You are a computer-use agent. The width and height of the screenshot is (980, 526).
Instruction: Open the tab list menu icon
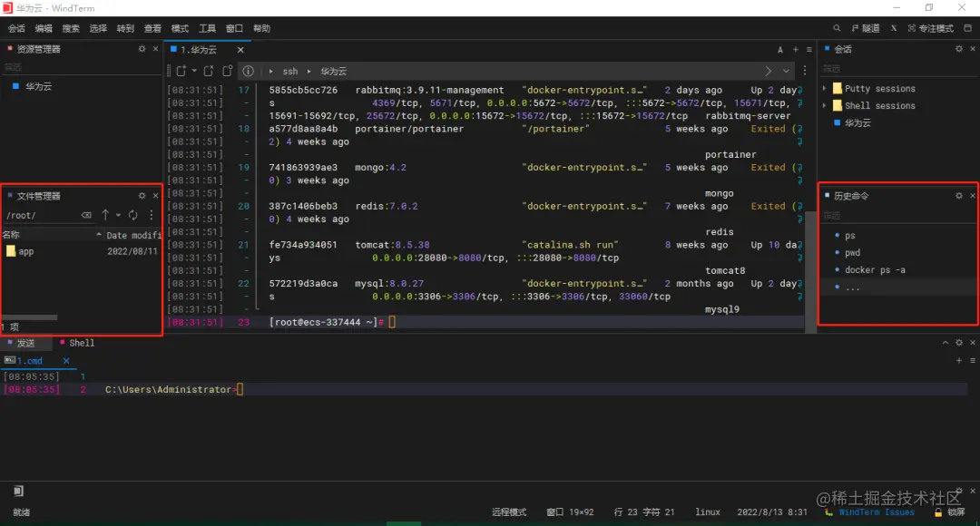tap(808, 49)
